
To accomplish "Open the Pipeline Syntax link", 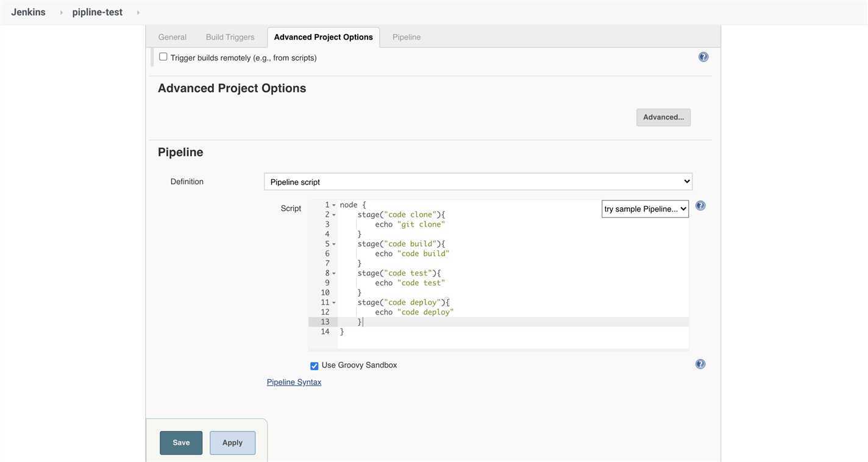I will pos(294,382).
